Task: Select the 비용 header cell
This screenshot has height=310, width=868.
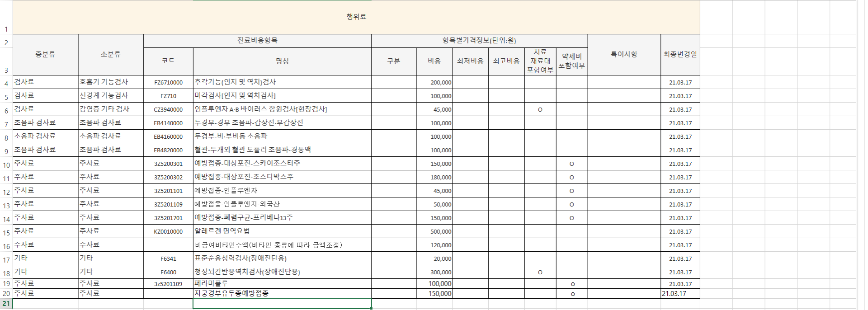Action: coord(434,61)
